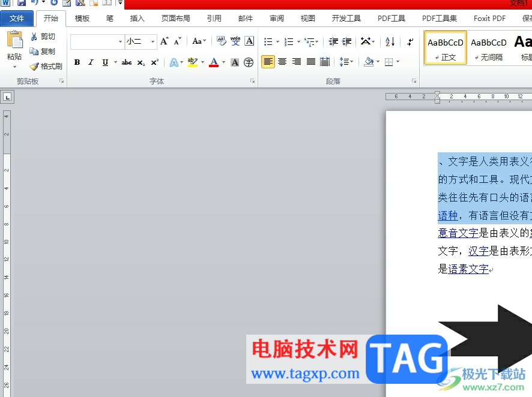Screen dimensions: 532x397
Task: Shrink font size with the smaller A
Action: (x=177, y=41)
